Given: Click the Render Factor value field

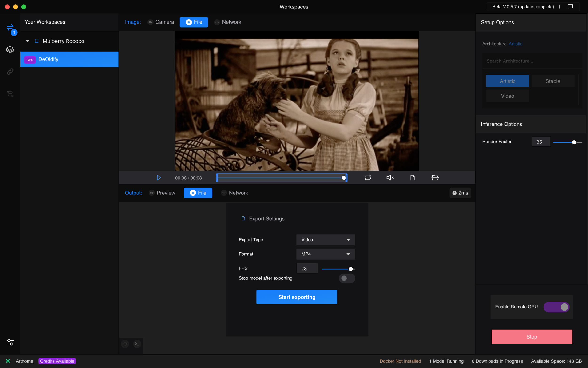Looking at the screenshot, I should [x=541, y=142].
